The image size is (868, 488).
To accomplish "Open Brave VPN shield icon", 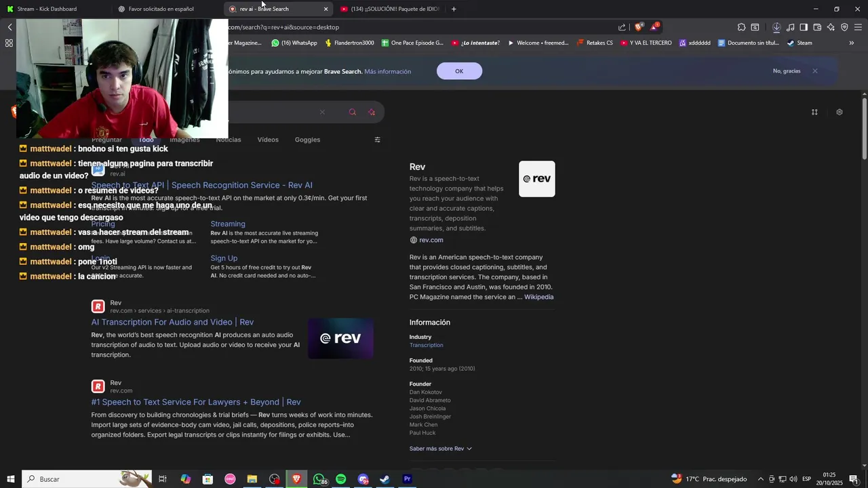I will [x=844, y=27].
